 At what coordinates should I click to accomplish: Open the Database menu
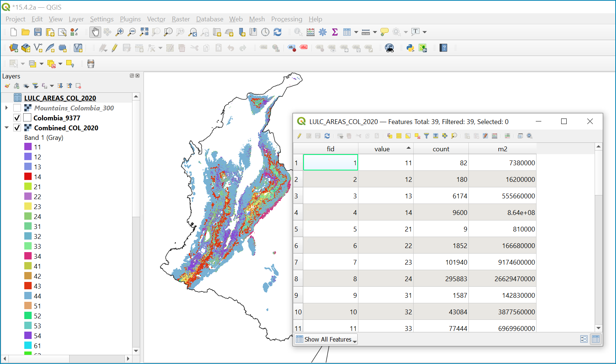(210, 19)
